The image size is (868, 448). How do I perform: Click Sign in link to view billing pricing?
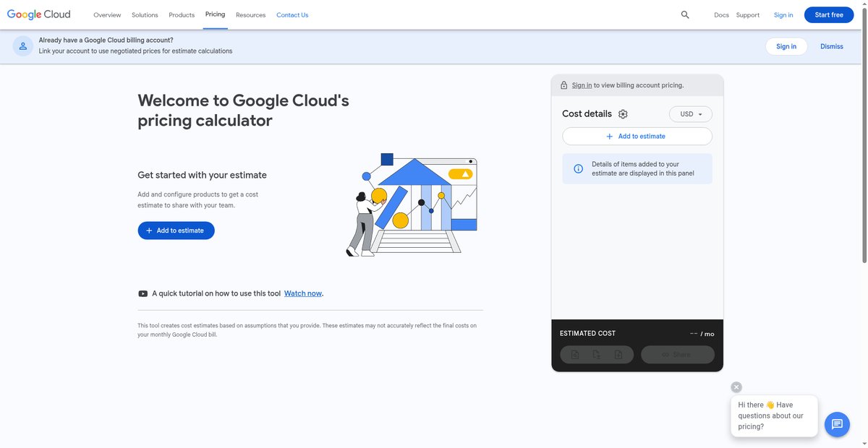click(x=582, y=85)
